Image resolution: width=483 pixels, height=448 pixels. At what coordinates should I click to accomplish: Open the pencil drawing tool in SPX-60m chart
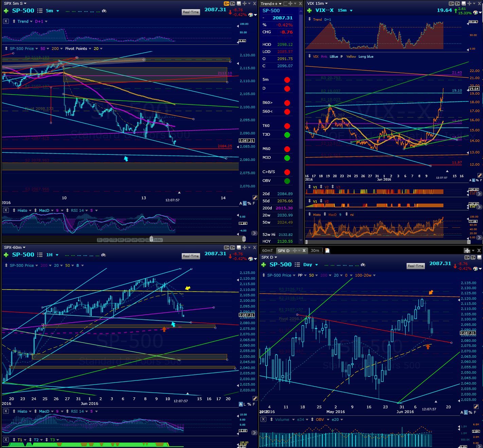pyautogui.click(x=255, y=398)
